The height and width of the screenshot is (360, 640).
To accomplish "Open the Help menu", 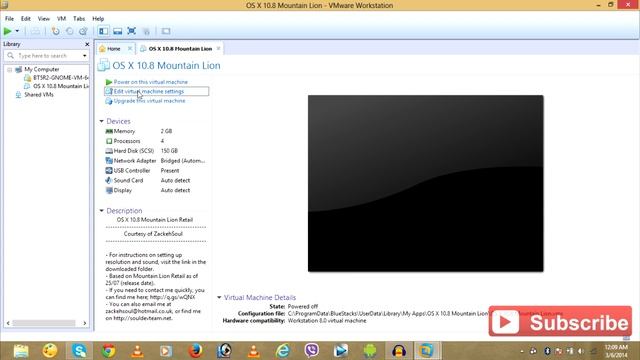I will pyautogui.click(x=98, y=19).
